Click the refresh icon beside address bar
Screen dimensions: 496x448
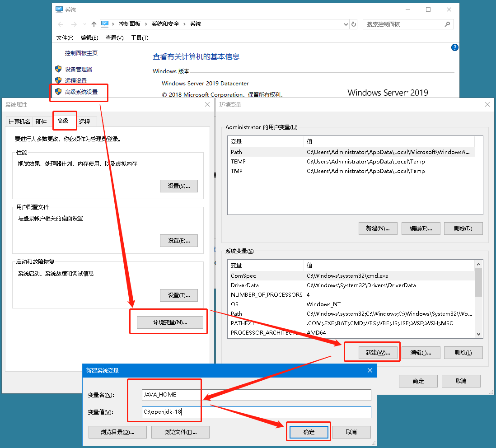[x=354, y=24]
